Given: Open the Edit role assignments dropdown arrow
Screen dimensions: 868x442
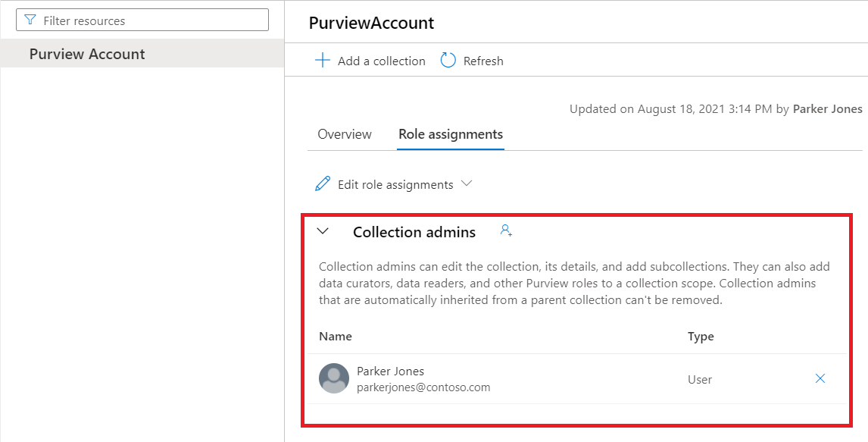Looking at the screenshot, I should point(467,183).
